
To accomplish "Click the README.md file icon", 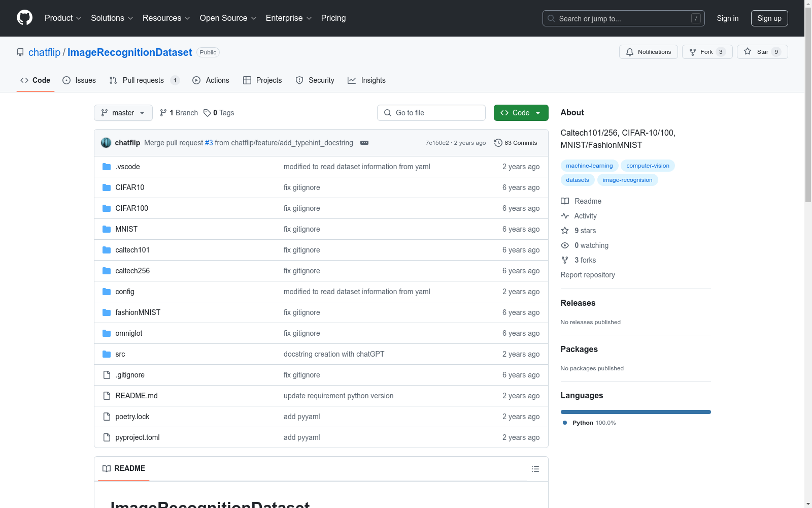I will (107, 396).
